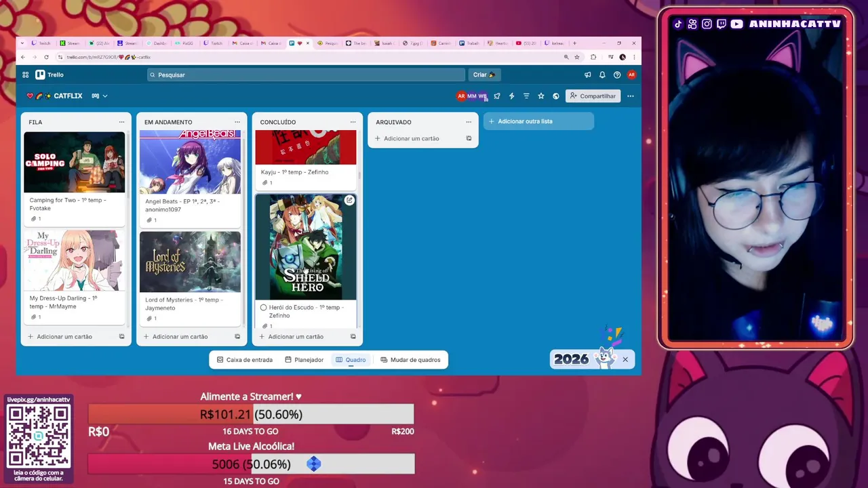Viewport: 868px width, 488px height.
Task: Add a card to ARQUIVADO list
Action: 412,138
